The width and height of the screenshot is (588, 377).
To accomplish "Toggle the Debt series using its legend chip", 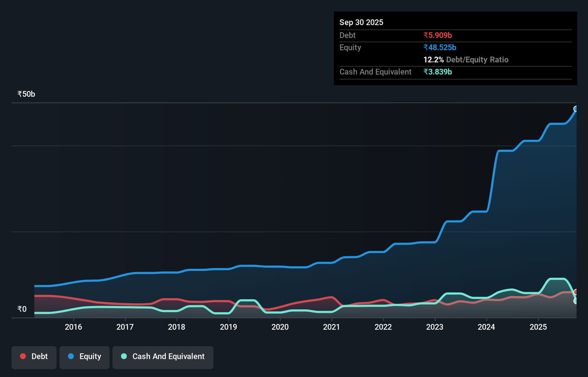I will (x=34, y=357).
